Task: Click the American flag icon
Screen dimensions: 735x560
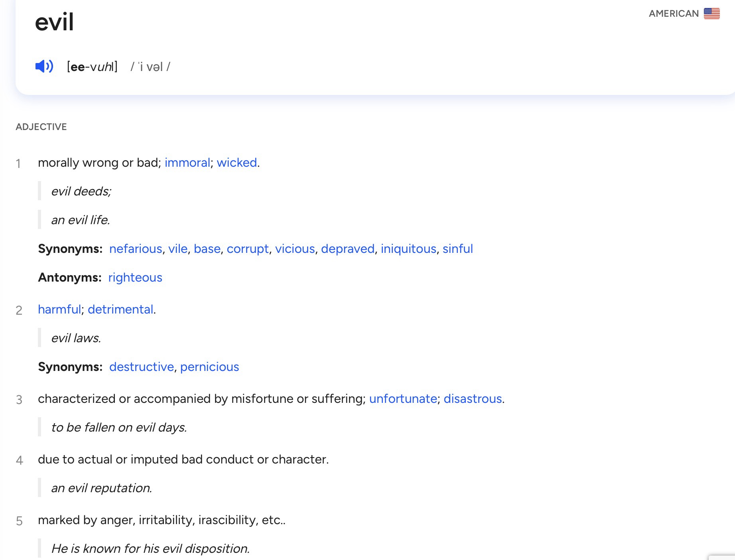Action: click(x=711, y=14)
